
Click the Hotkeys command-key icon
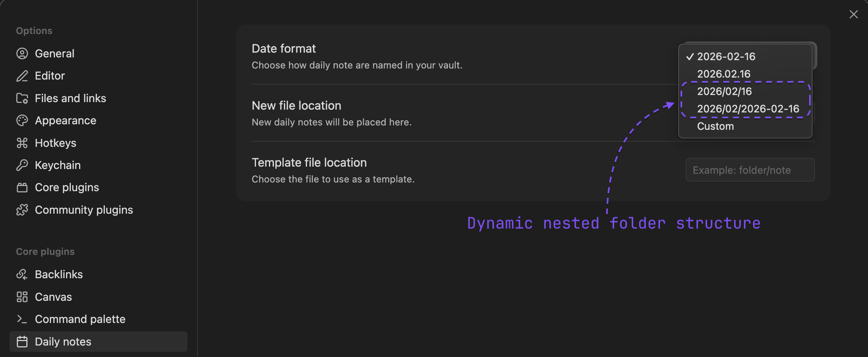click(x=22, y=143)
